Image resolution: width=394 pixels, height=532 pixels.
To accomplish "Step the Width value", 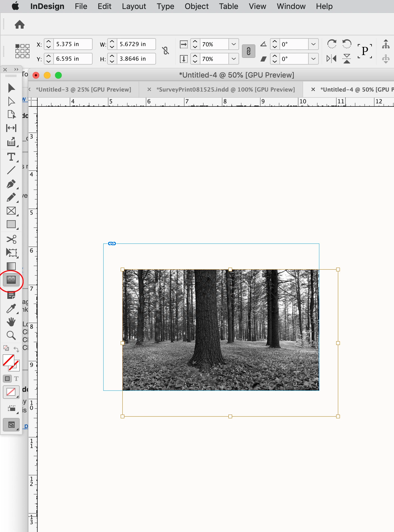I will [112, 44].
